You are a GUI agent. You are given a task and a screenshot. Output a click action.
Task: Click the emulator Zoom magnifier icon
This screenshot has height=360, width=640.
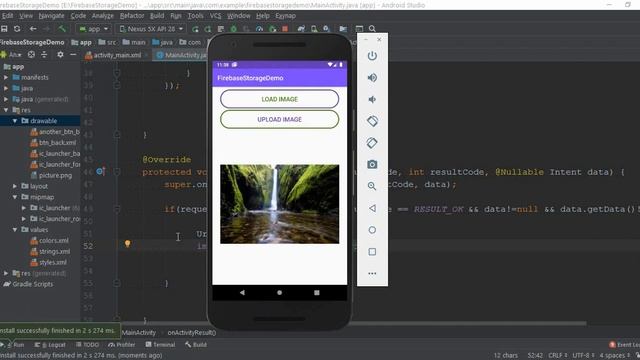point(372,186)
